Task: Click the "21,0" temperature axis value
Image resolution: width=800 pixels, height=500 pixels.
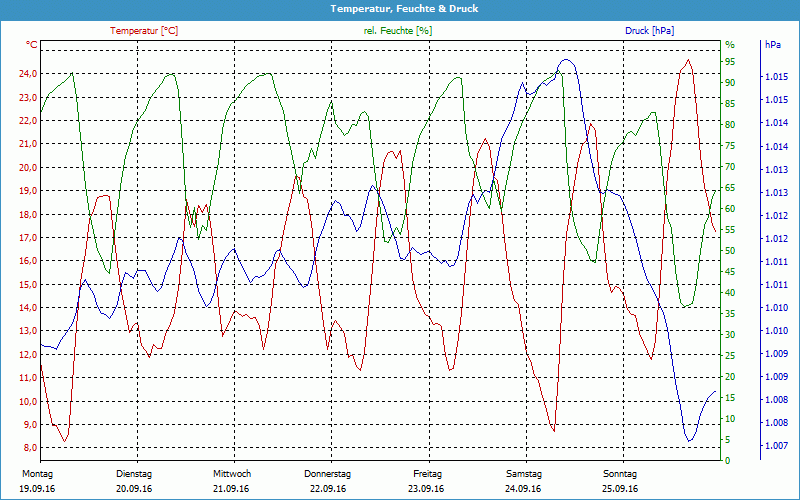Action: (28, 144)
